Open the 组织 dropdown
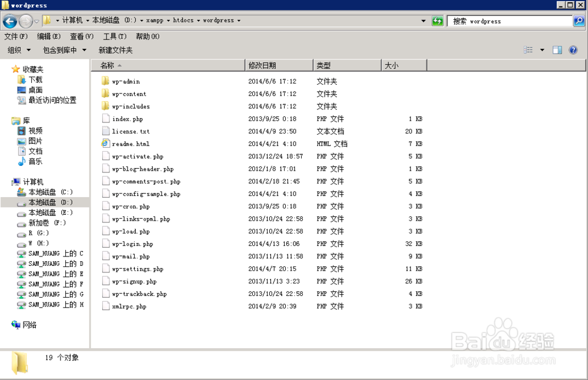This screenshot has width=588, height=380. click(x=19, y=50)
